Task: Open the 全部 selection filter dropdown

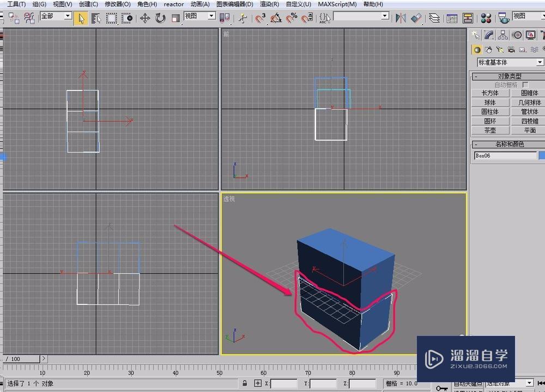Action: pos(55,16)
